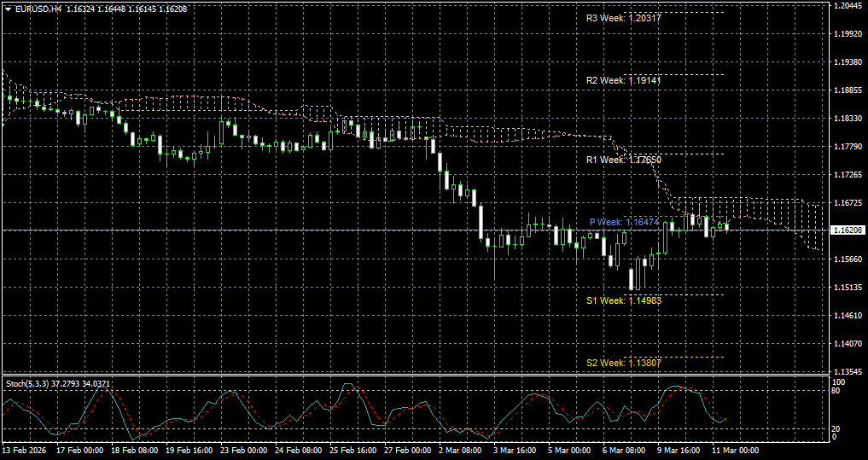Click the R1 Week: 1.17650 label

click(x=624, y=160)
